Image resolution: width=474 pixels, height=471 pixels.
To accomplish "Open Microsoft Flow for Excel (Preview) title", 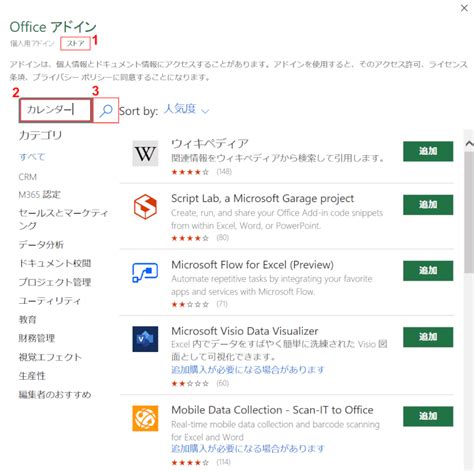I will pyautogui.click(x=252, y=265).
